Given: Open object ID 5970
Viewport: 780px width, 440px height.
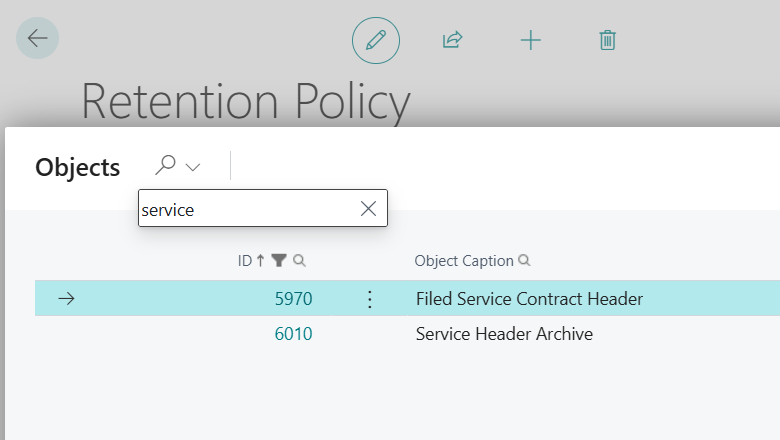Looking at the screenshot, I should point(293,299).
